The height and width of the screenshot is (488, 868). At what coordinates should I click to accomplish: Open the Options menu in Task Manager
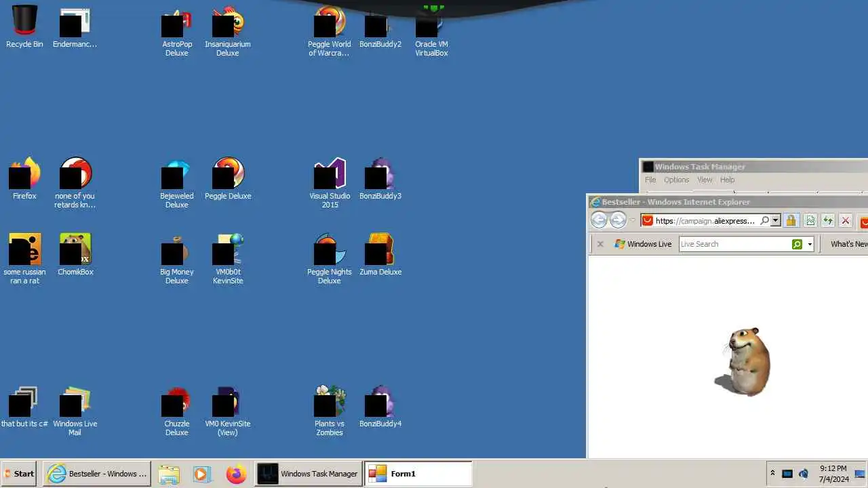click(676, 180)
